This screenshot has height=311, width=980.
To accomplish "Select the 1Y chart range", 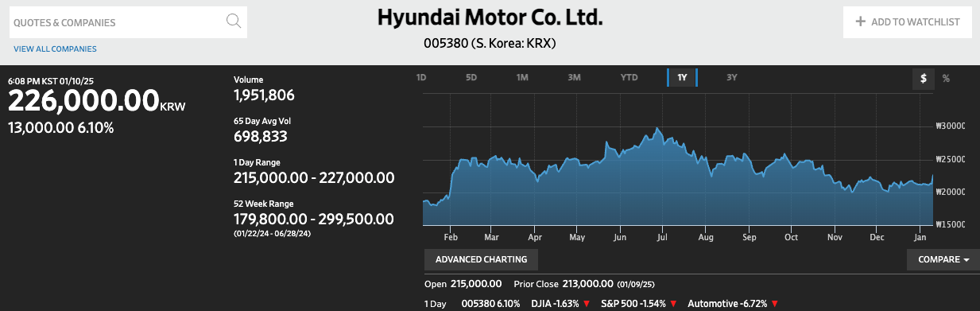I will tap(682, 78).
